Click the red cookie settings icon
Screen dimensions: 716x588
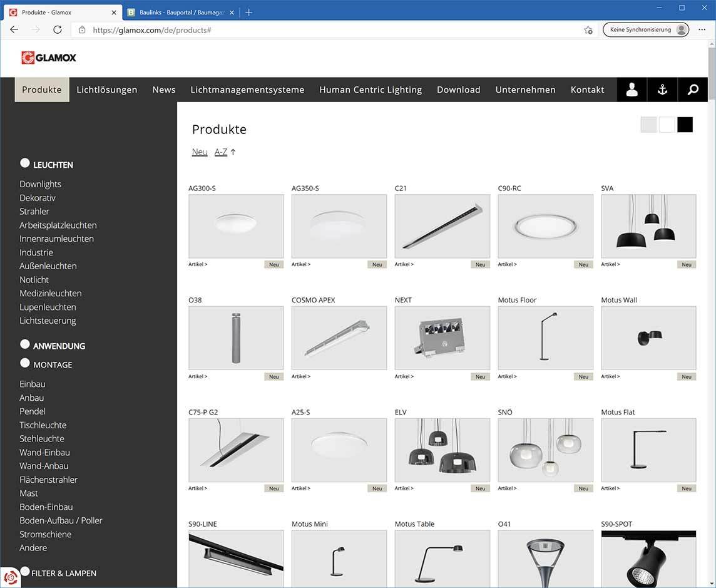10,577
